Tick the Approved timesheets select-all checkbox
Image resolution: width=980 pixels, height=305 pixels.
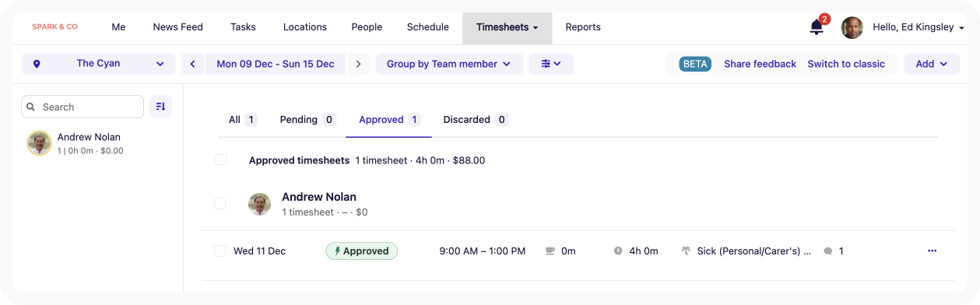221,160
